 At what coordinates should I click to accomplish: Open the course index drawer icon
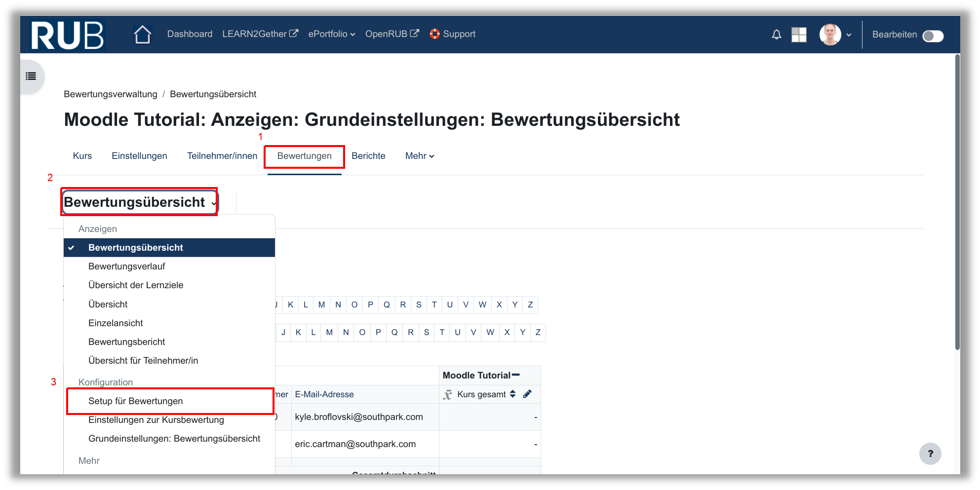(x=31, y=76)
